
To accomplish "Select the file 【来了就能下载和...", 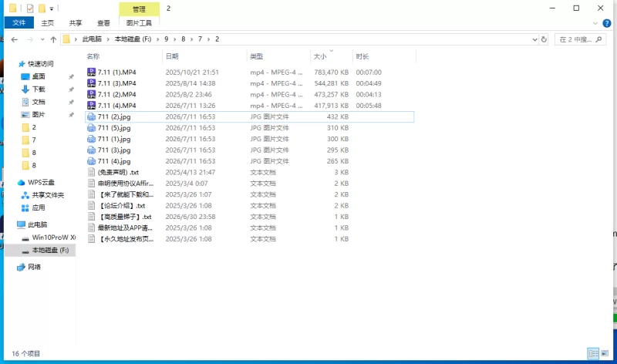I will (126, 194).
